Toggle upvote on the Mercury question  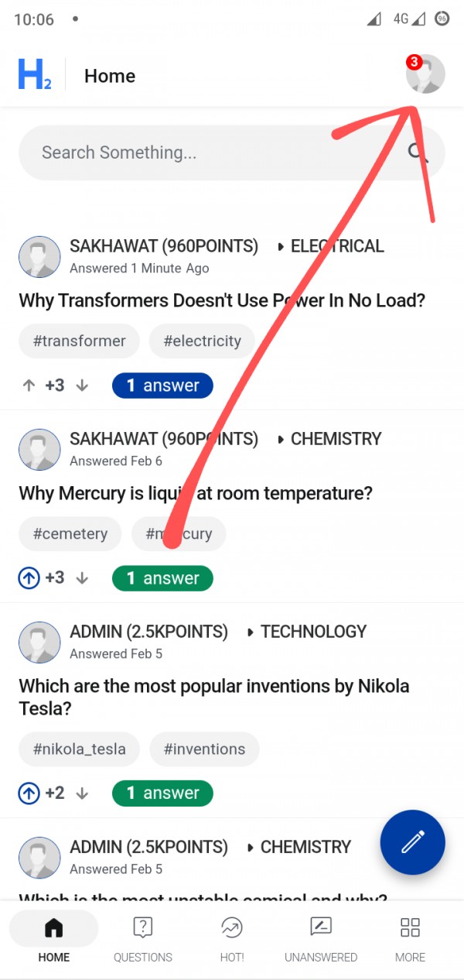[29, 578]
